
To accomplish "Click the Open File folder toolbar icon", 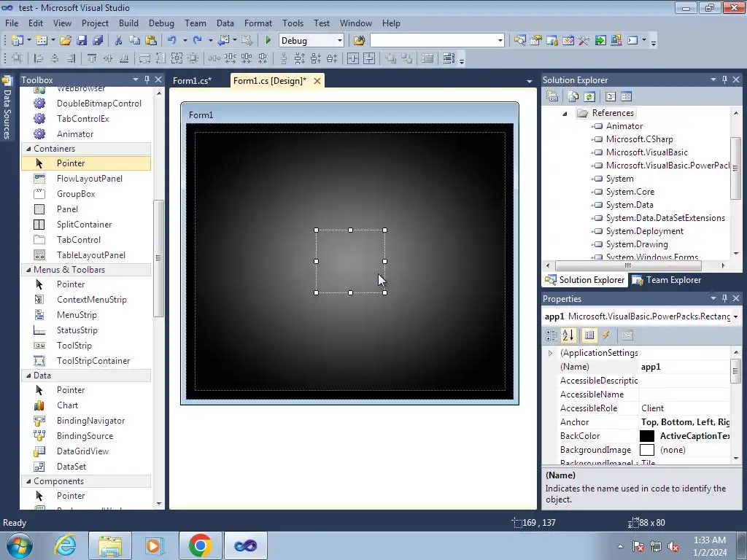I will pos(66,41).
